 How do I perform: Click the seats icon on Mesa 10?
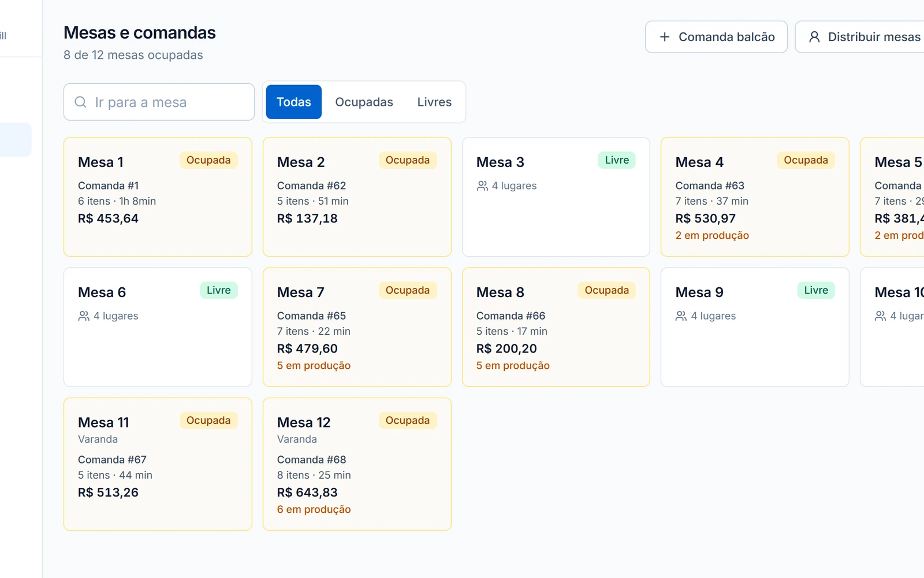pos(881,316)
